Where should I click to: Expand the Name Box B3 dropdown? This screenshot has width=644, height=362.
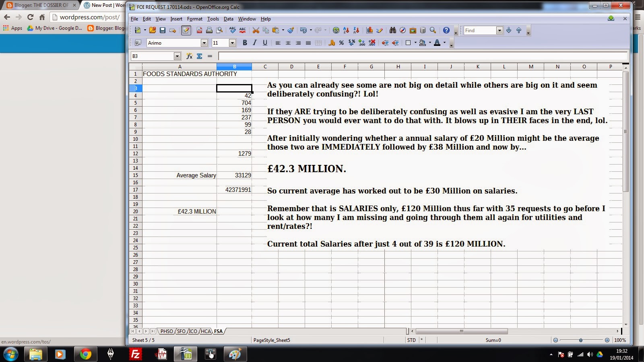(177, 56)
